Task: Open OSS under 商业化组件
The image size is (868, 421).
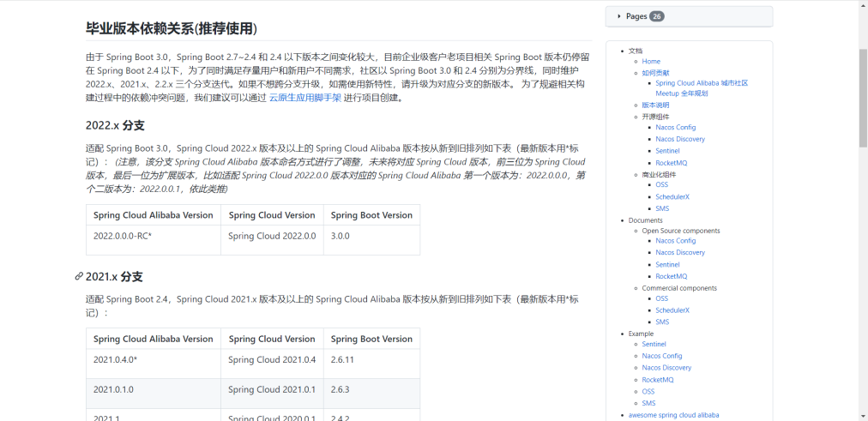Action: (x=662, y=184)
